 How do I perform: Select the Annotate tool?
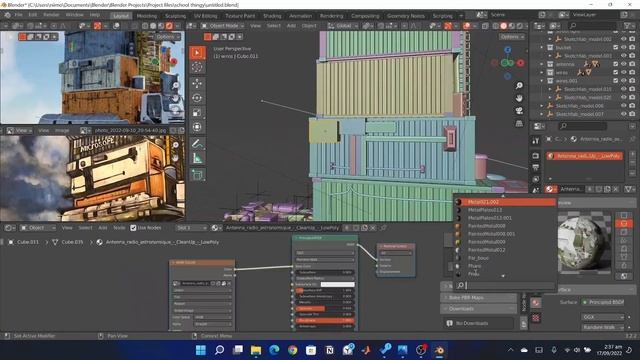tap(197, 144)
